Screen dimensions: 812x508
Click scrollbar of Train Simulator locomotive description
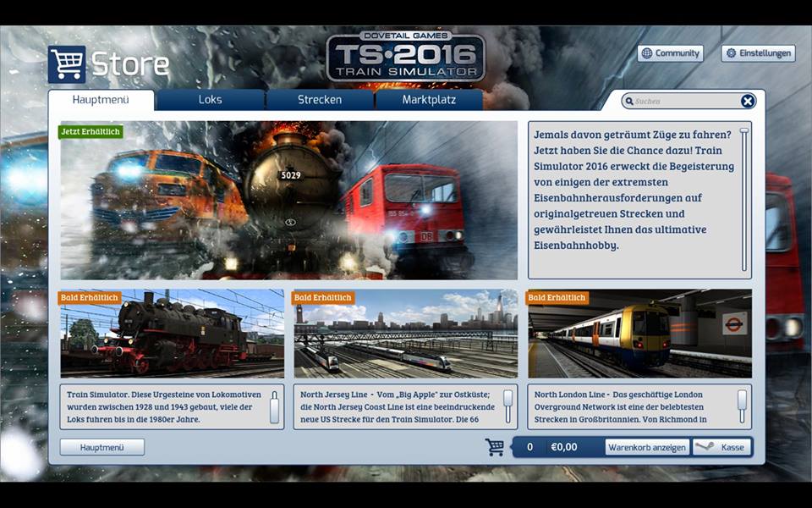(x=274, y=407)
